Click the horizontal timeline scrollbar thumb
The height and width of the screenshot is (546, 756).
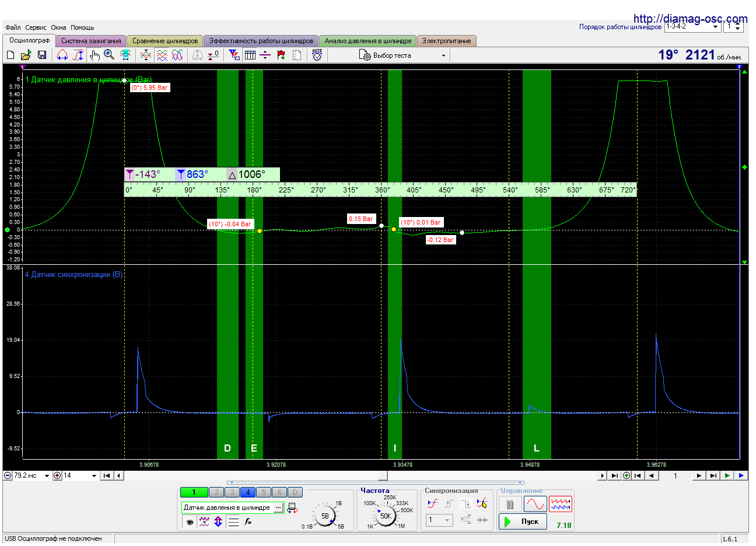(x=383, y=475)
